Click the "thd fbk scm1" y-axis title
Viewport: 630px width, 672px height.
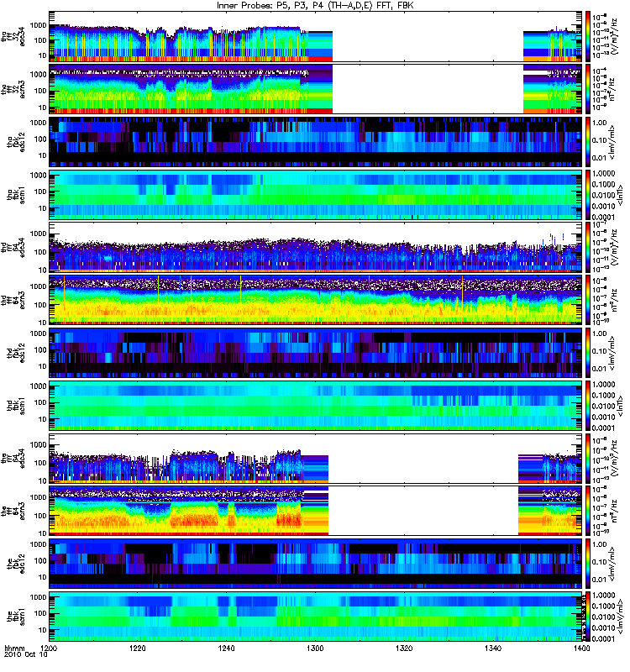(x=16, y=406)
